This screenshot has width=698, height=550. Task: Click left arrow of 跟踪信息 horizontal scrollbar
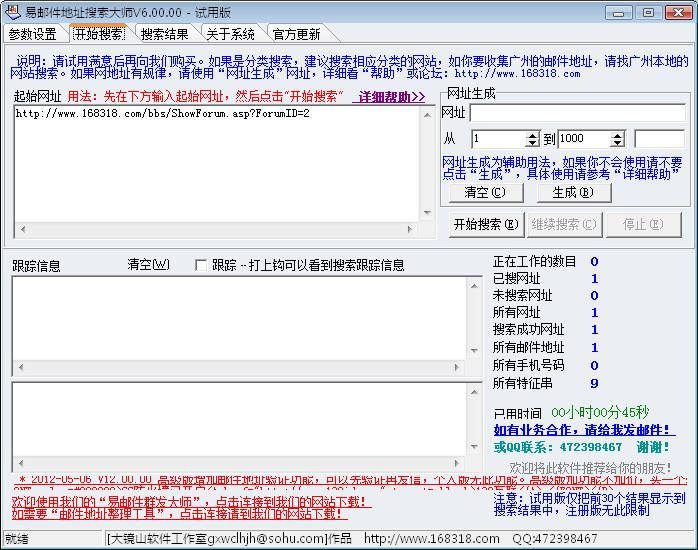[x=20, y=368]
